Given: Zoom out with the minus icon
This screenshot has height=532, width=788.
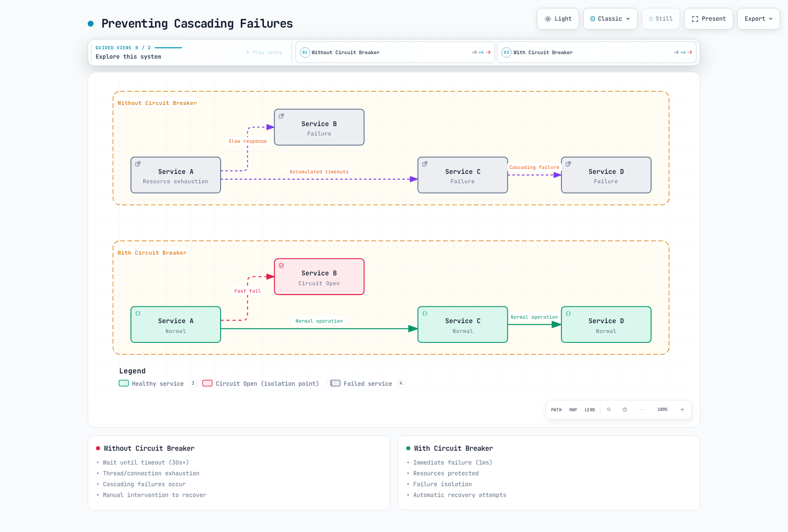Looking at the screenshot, I should click(642, 410).
